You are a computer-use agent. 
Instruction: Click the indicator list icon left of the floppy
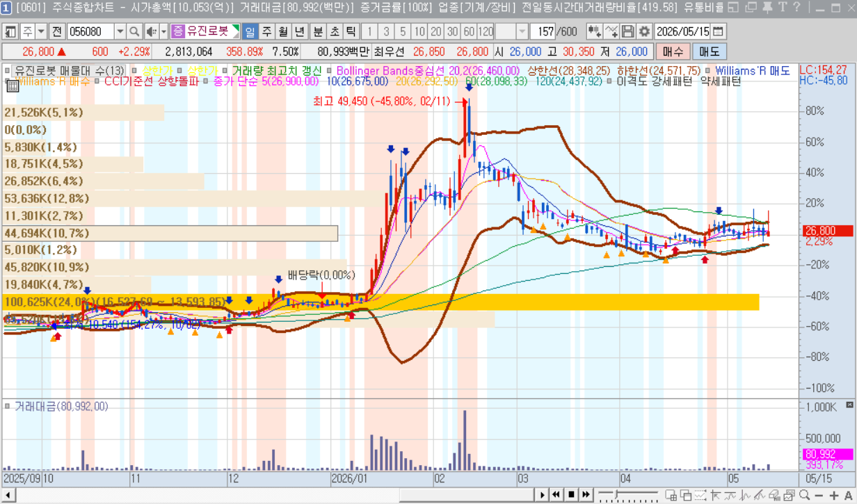(611, 32)
